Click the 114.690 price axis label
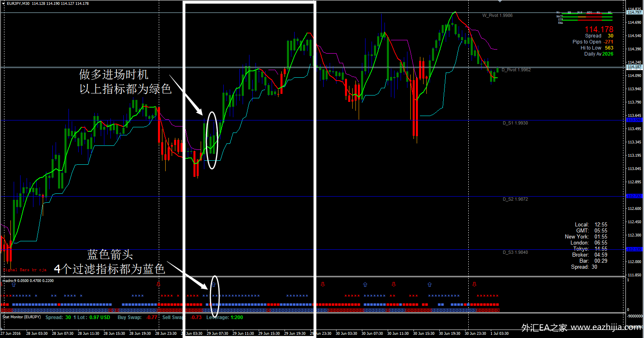The height and width of the screenshot is (338, 644). coord(634,22)
